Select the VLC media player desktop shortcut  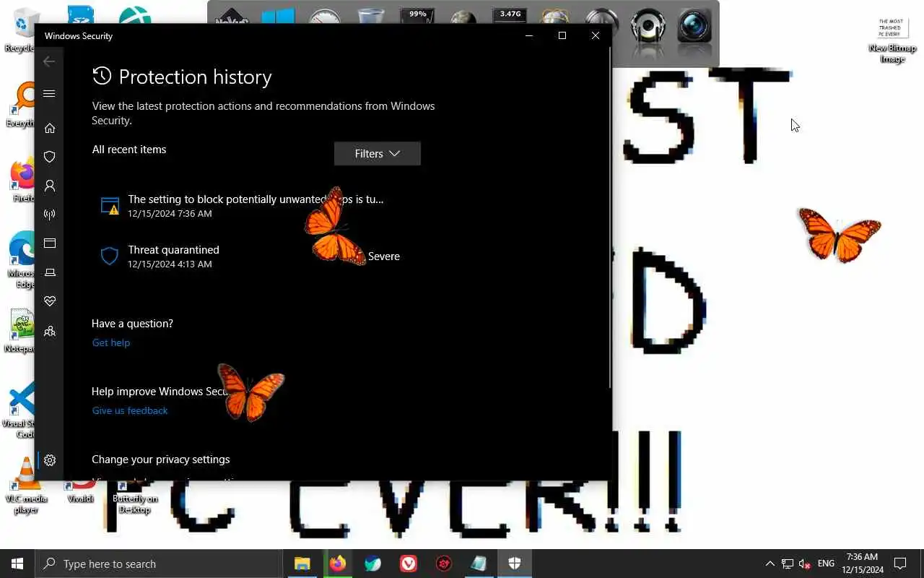[x=26, y=486]
